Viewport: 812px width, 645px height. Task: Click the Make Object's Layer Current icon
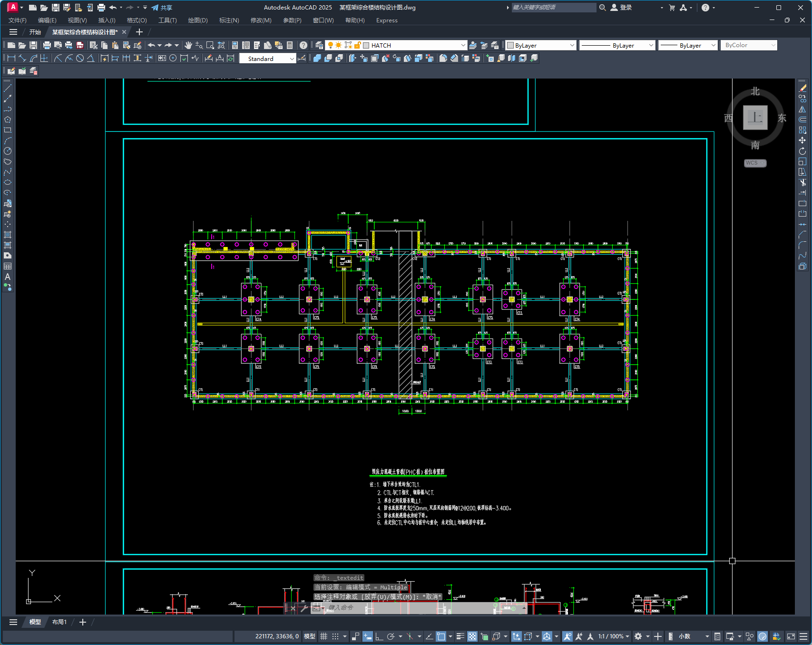[x=473, y=45]
